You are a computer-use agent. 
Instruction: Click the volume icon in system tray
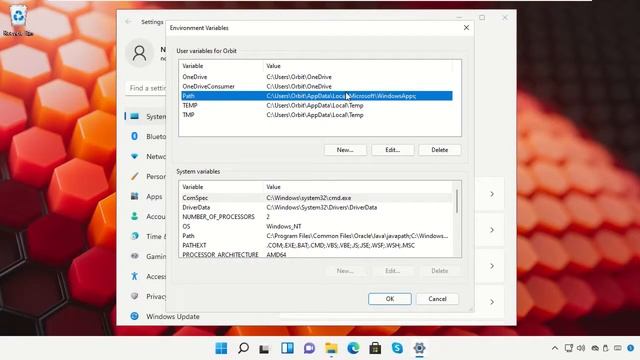point(581,348)
